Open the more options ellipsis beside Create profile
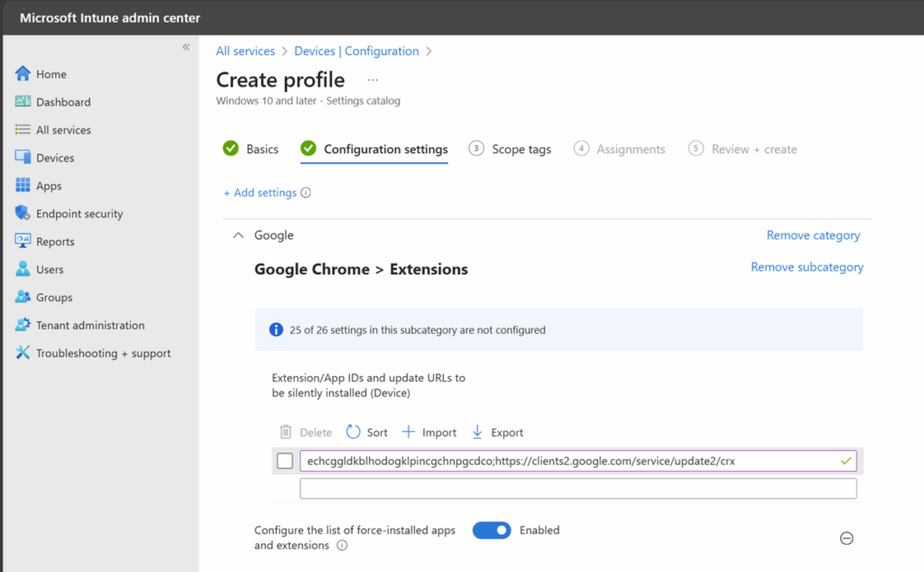The height and width of the screenshot is (572, 924). tap(373, 79)
